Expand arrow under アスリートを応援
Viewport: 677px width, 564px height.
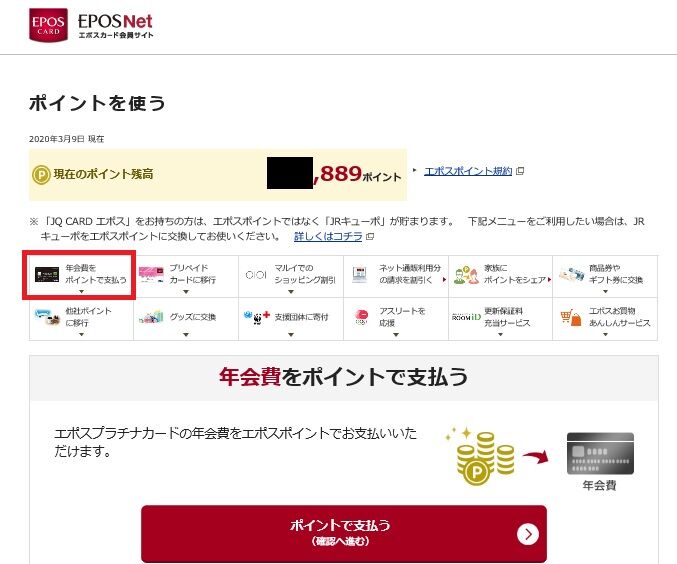click(396, 334)
